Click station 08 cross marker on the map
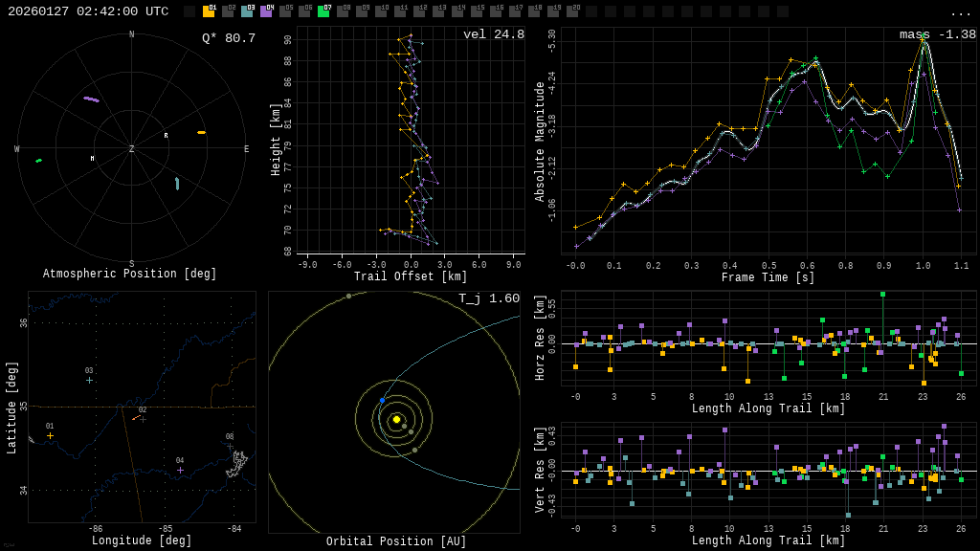 (x=230, y=446)
